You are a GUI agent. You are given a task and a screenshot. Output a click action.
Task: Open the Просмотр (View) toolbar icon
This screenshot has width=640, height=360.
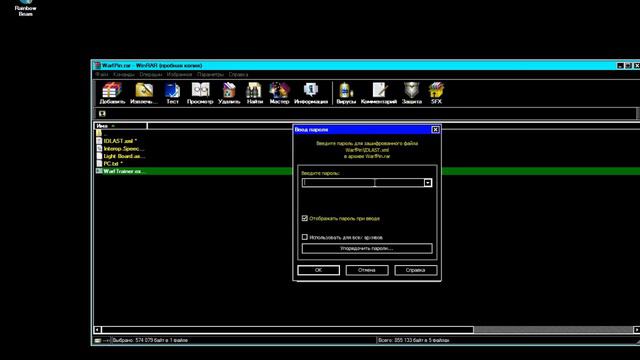click(x=200, y=93)
